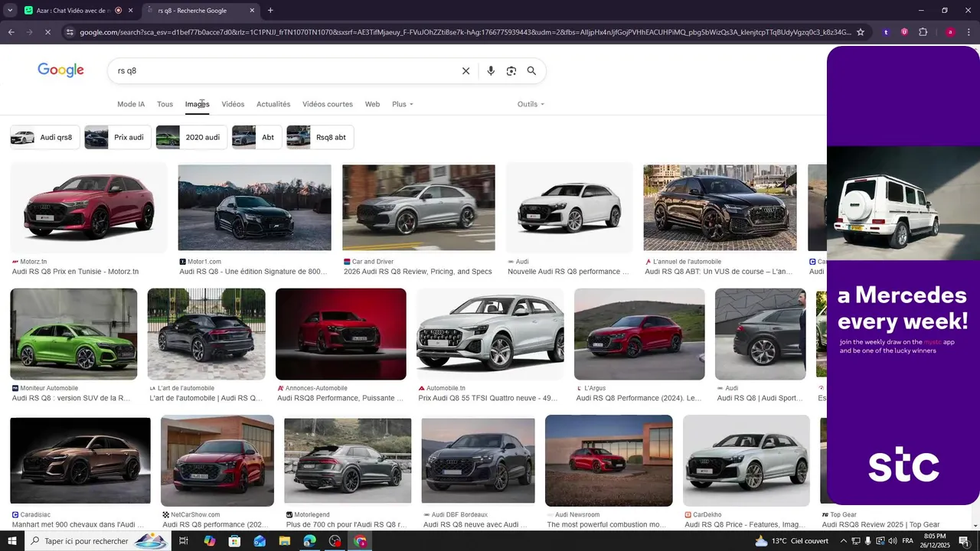This screenshot has width=980, height=551.
Task: Open the Car and Driver silver Audi image
Action: pyautogui.click(x=418, y=207)
